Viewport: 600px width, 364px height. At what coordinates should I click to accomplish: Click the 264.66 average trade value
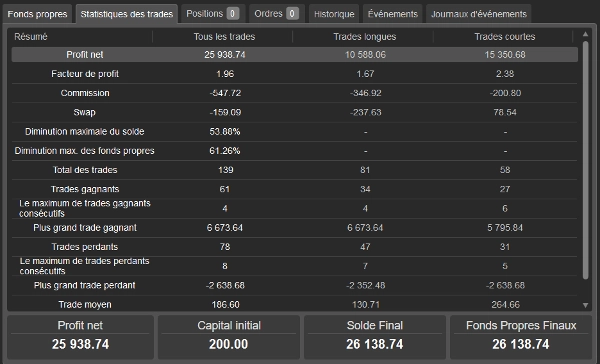point(505,305)
